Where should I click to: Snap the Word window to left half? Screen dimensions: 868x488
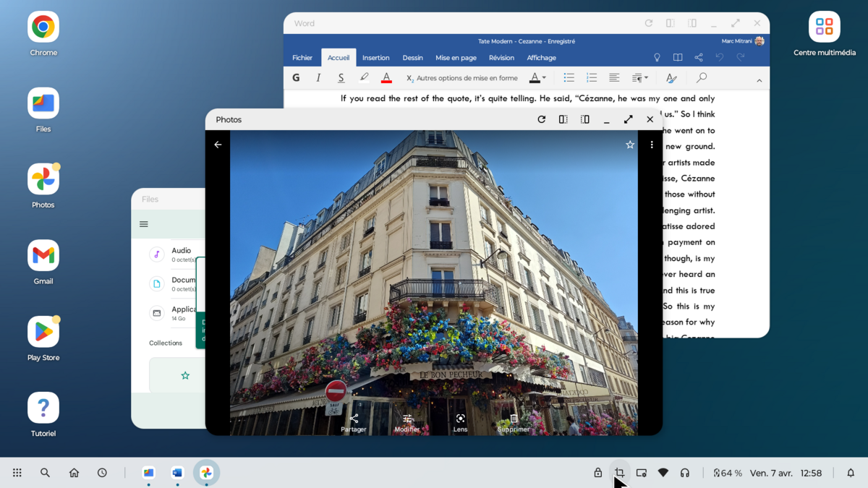[x=671, y=23]
